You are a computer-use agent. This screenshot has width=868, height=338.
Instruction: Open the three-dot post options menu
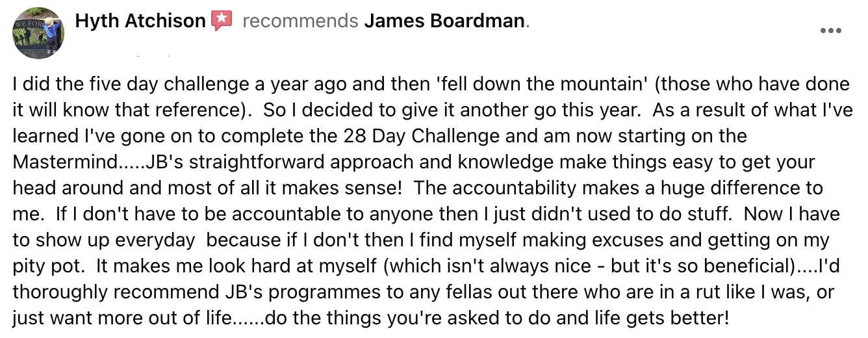pos(831,31)
